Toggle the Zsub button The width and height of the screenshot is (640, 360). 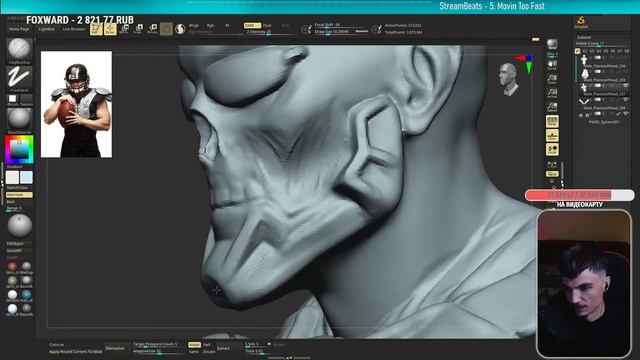pyautogui.click(x=267, y=25)
